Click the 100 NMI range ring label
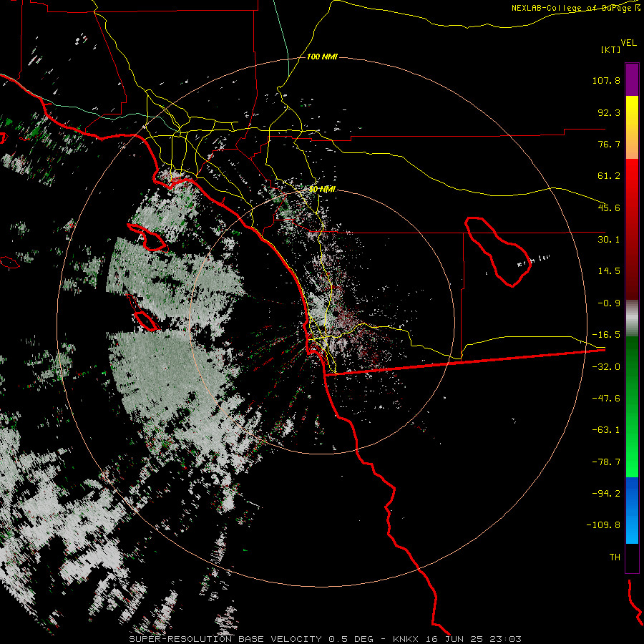Image resolution: width=644 pixels, height=644 pixels. click(x=322, y=57)
